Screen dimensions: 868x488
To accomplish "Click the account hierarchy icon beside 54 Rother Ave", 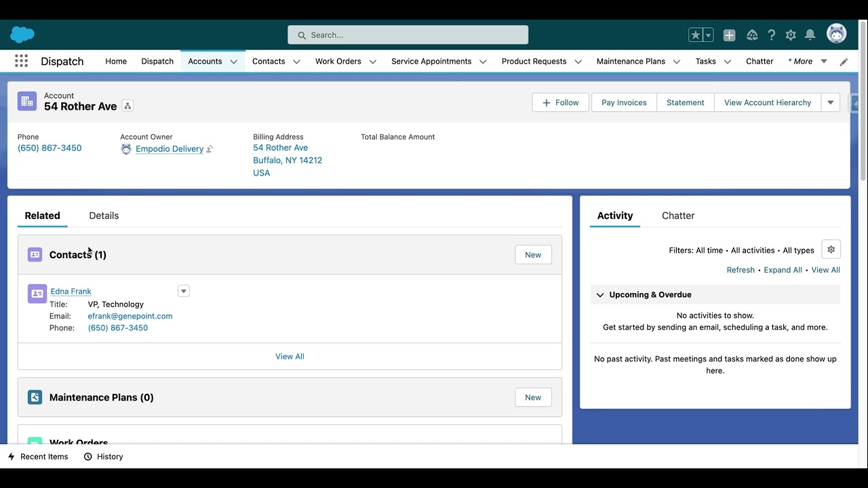I will (127, 106).
